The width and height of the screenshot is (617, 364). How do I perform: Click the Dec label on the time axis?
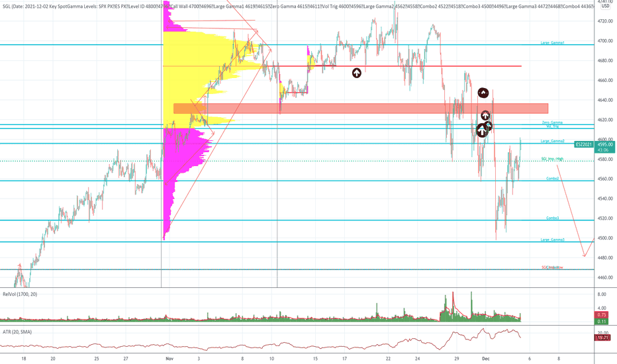(485, 359)
